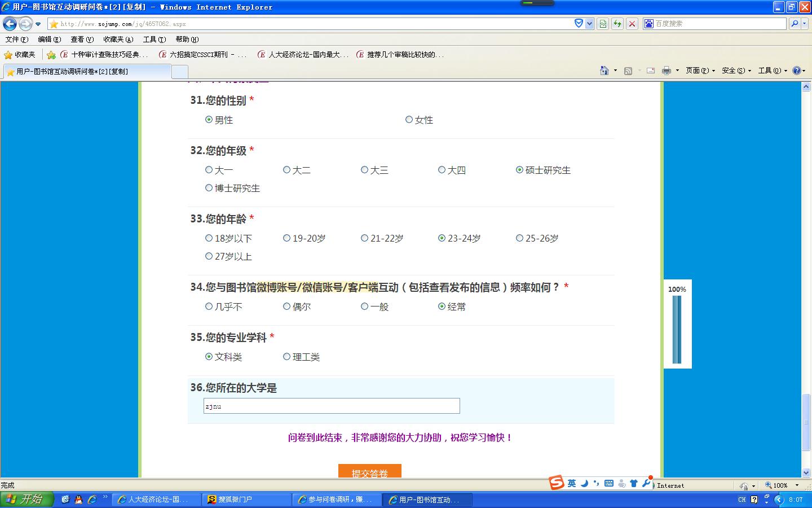Launch Internet Explorer from quick launch
The image size is (812, 508).
tap(91, 500)
